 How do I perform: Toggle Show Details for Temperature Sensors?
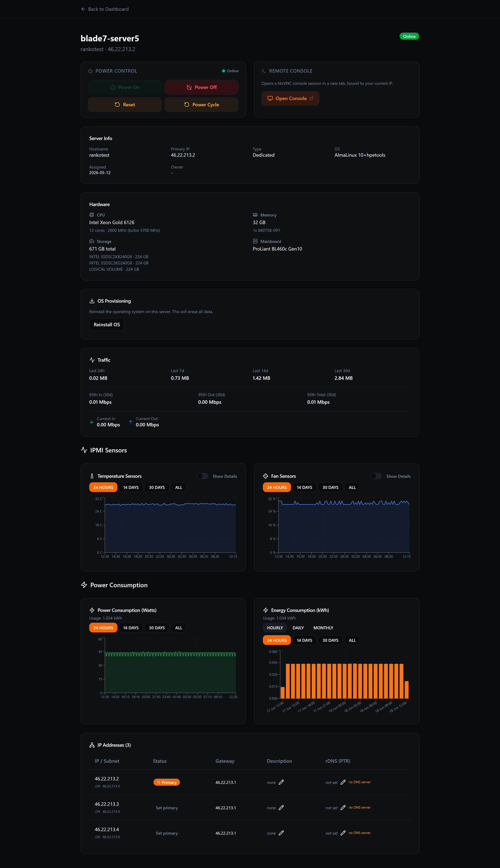(x=202, y=476)
